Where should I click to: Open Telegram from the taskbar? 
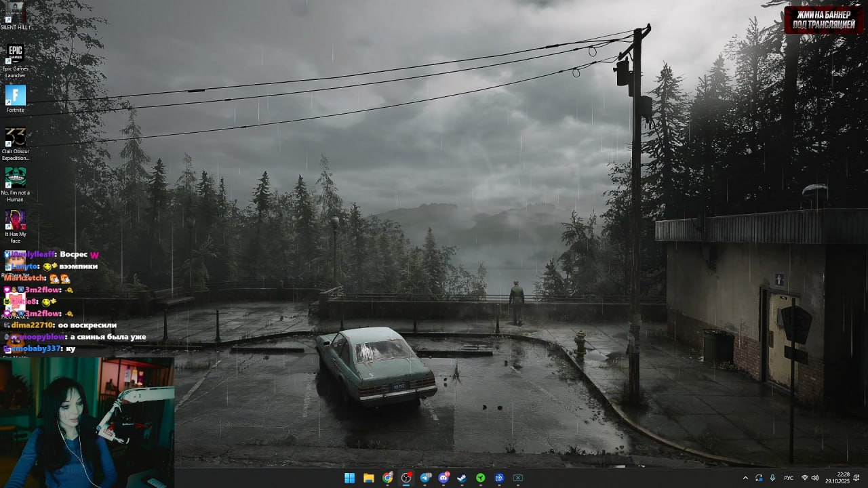[x=425, y=478]
